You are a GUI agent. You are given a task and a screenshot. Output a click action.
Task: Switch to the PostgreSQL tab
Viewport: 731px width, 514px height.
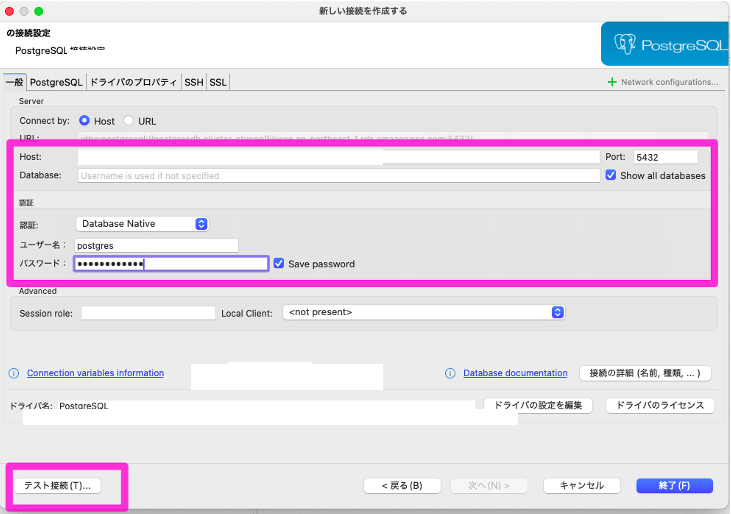(x=56, y=82)
